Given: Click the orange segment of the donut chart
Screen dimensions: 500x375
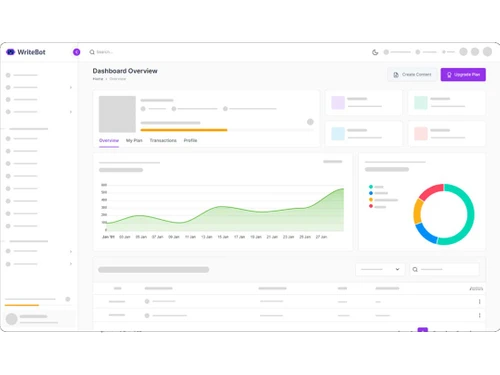Looking at the screenshot, I should [x=418, y=212].
